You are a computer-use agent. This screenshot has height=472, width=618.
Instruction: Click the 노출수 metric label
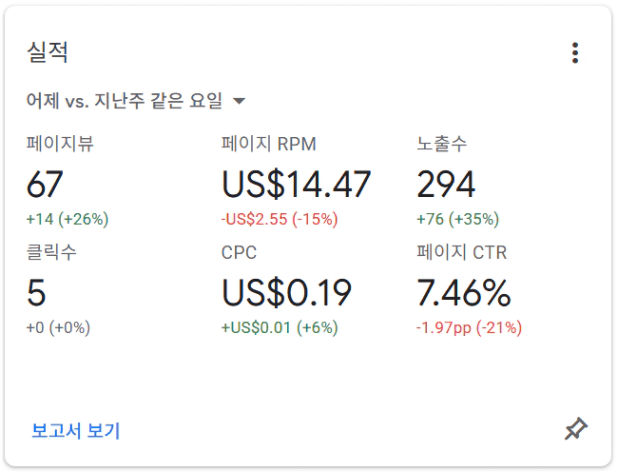tap(442, 143)
